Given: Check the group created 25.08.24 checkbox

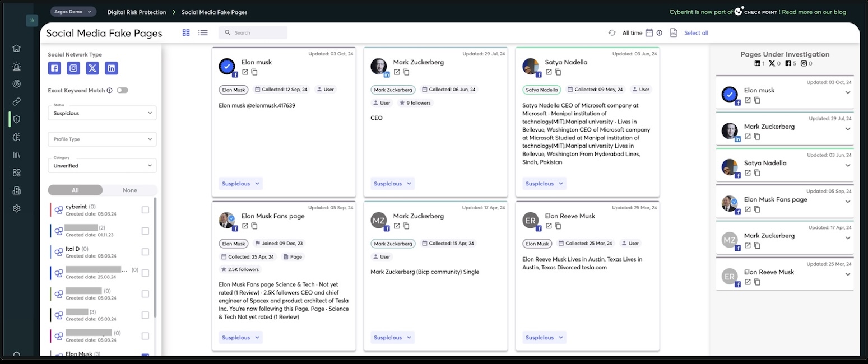Looking at the screenshot, I should pyautogui.click(x=145, y=273).
